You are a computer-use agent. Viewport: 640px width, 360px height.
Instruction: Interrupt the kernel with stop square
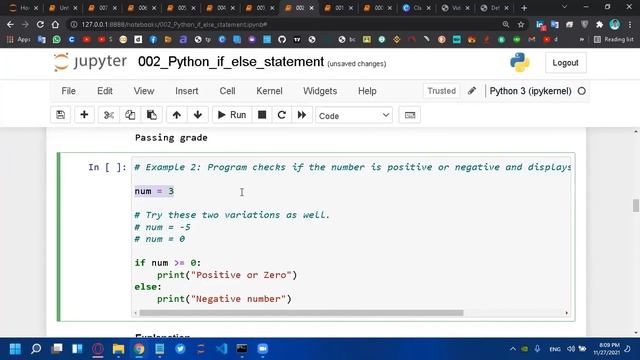262,115
